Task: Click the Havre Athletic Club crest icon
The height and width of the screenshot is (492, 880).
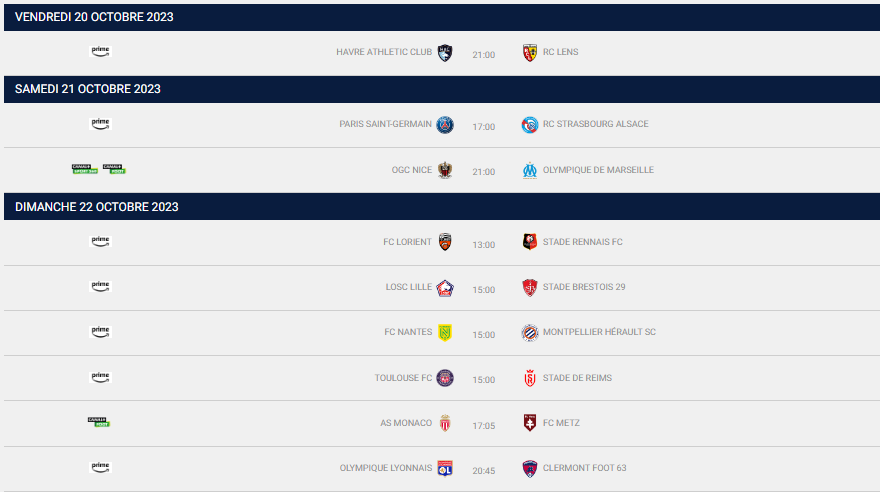Action: [445, 53]
